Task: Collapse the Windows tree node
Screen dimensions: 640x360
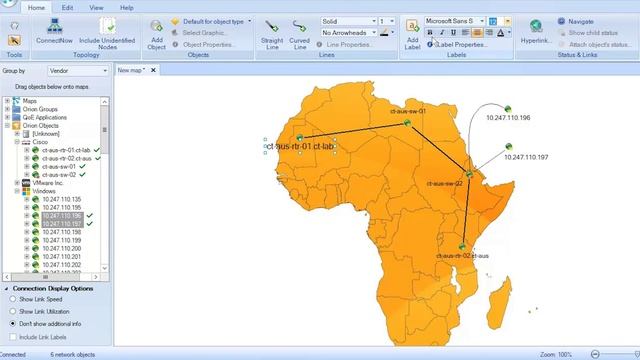Action: click(17, 191)
